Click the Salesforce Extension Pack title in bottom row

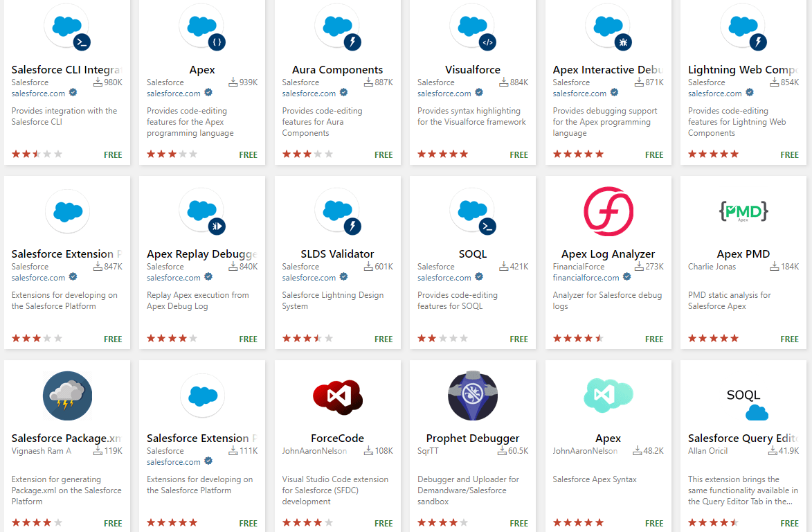point(202,438)
